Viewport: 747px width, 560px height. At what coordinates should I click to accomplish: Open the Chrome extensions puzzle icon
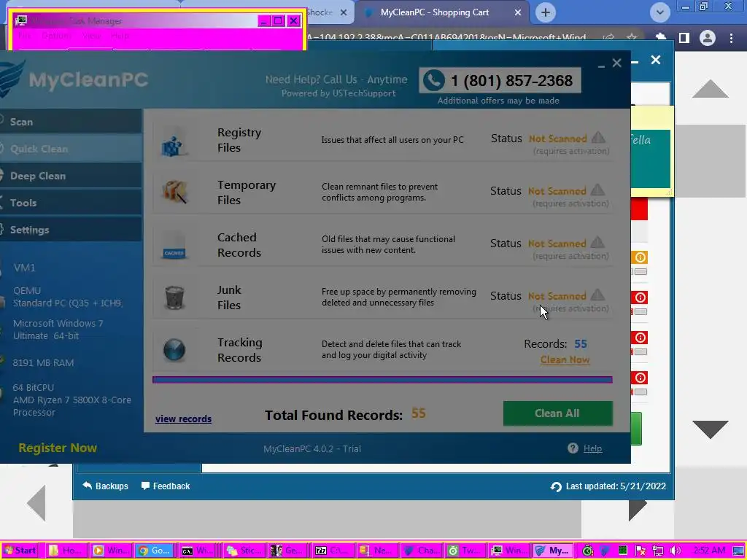(661, 38)
